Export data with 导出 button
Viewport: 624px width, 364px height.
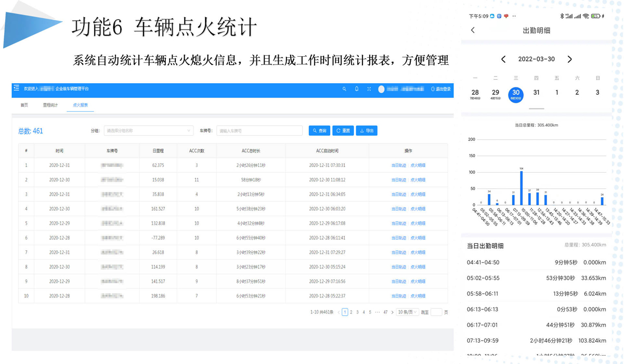click(x=367, y=131)
